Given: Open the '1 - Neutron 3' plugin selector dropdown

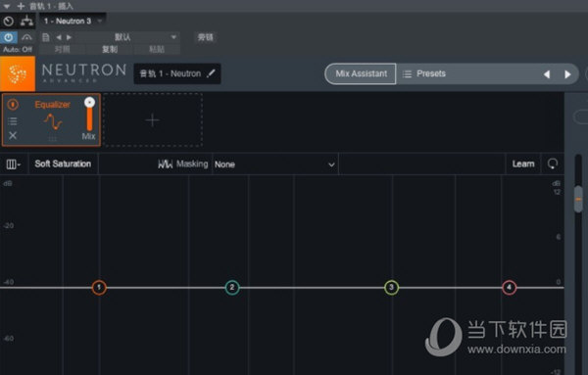Looking at the screenshot, I should click(x=73, y=21).
